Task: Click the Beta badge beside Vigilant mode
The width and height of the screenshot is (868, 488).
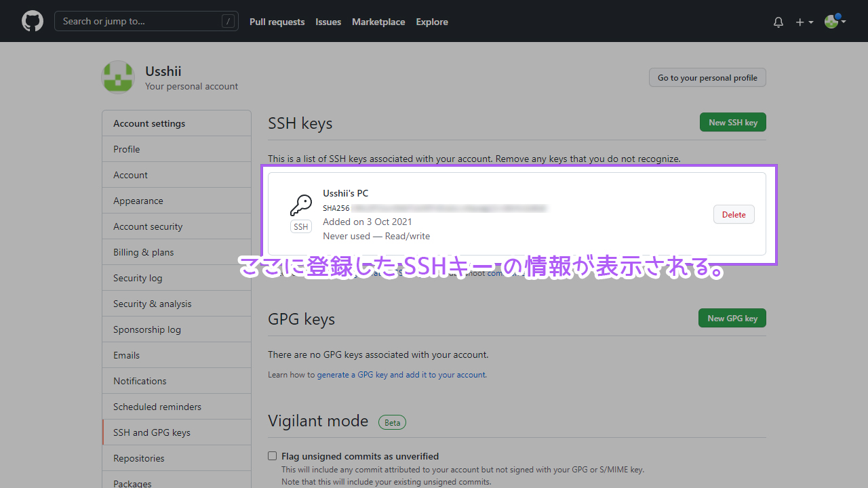Action: (x=392, y=422)
